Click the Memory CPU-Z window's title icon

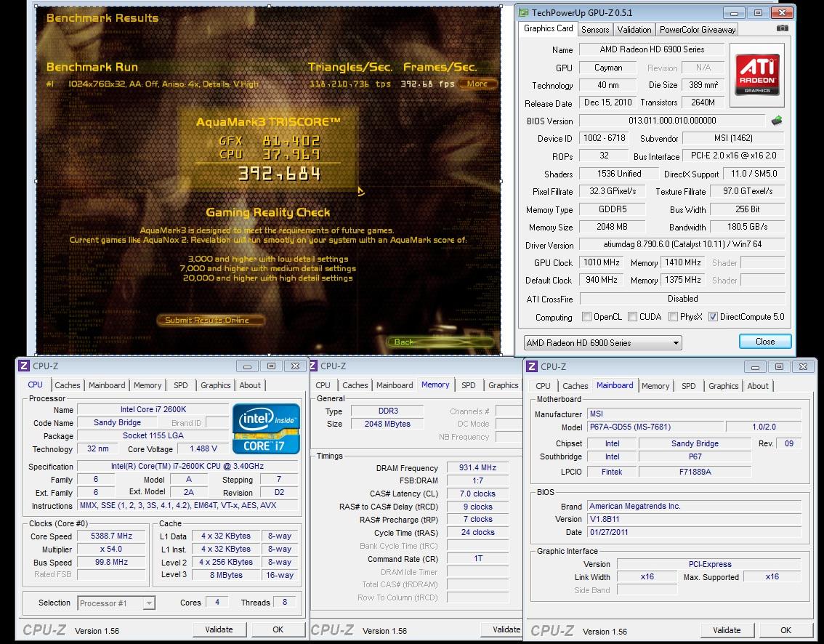(314, 366)
